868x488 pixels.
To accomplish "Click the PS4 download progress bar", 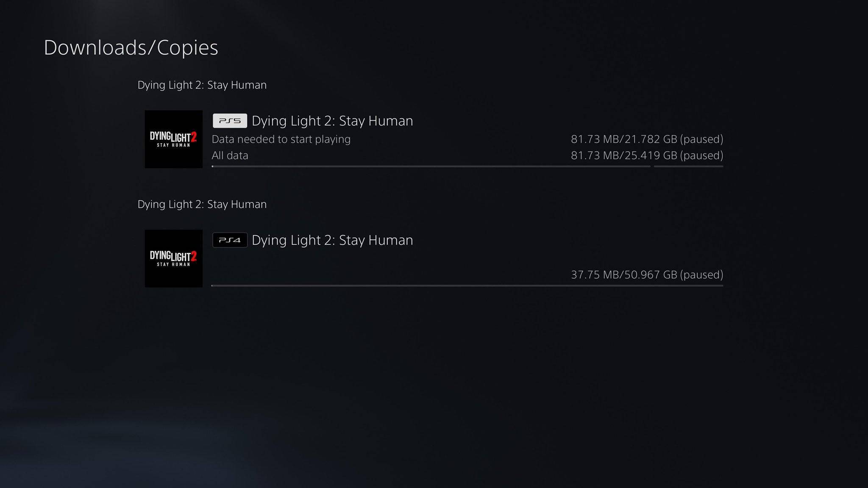I will click(x=467, y=286).
